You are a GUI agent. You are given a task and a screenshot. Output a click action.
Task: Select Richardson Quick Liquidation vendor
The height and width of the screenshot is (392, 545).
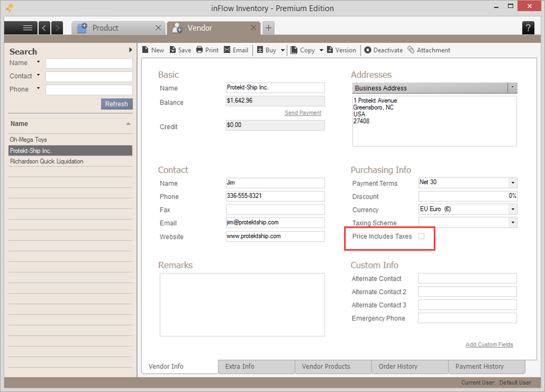70,162
